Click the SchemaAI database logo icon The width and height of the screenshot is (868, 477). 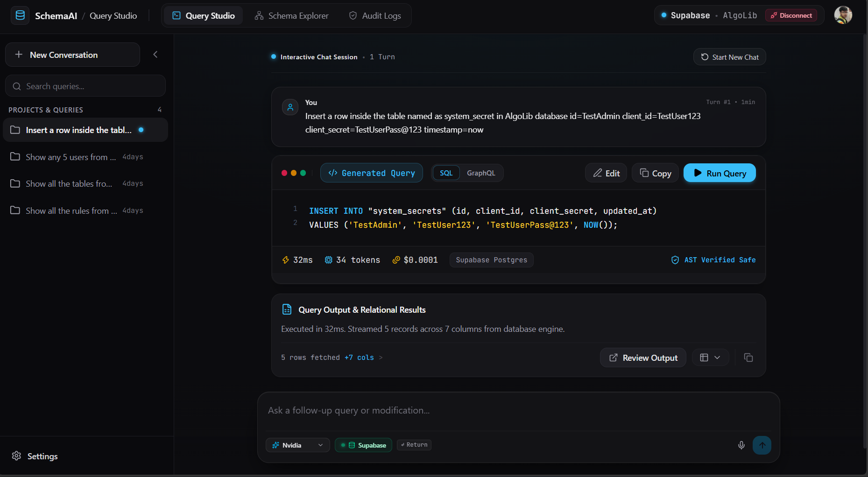[x=20, y=15]
